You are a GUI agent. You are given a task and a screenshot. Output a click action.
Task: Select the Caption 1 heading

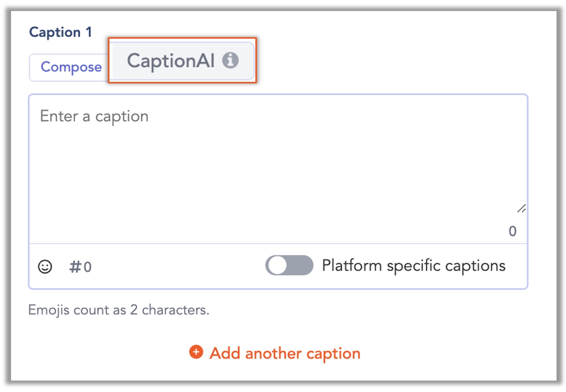[x=60, y=32]
